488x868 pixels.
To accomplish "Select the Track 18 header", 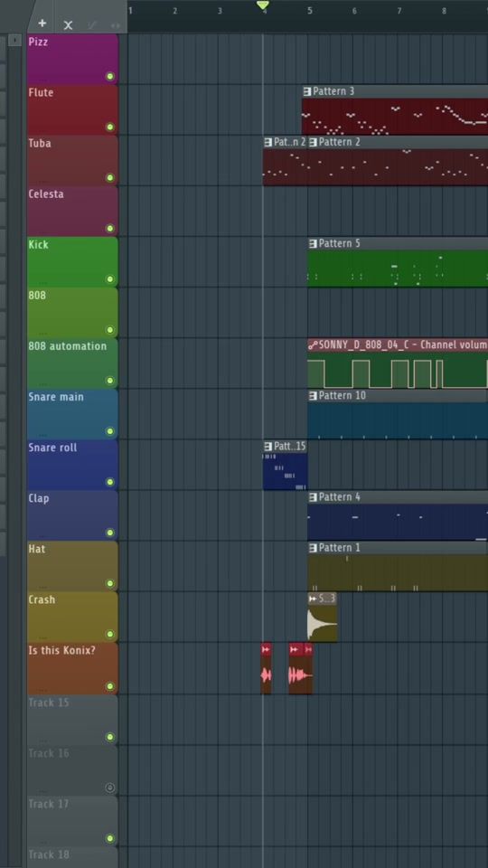I will (72, 857).
